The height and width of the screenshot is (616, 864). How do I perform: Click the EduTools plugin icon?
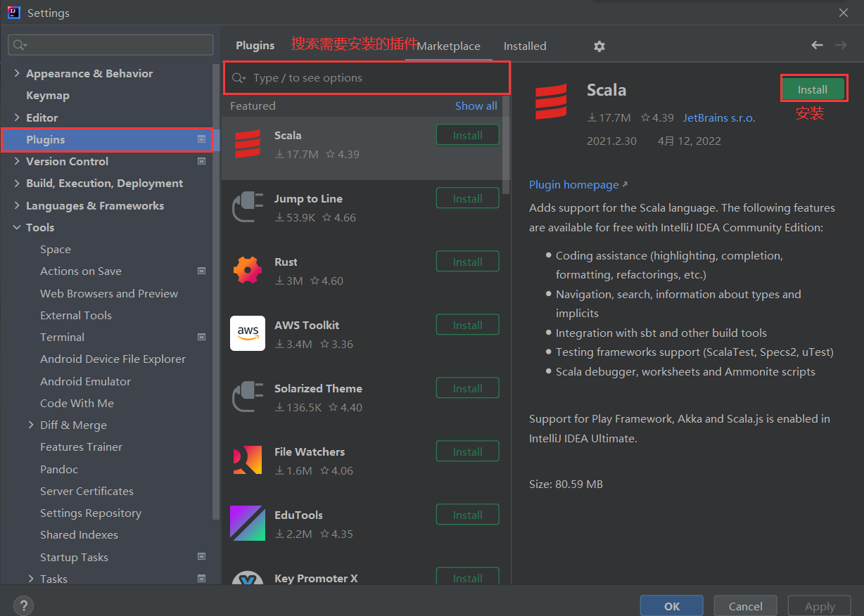[248, 523]
